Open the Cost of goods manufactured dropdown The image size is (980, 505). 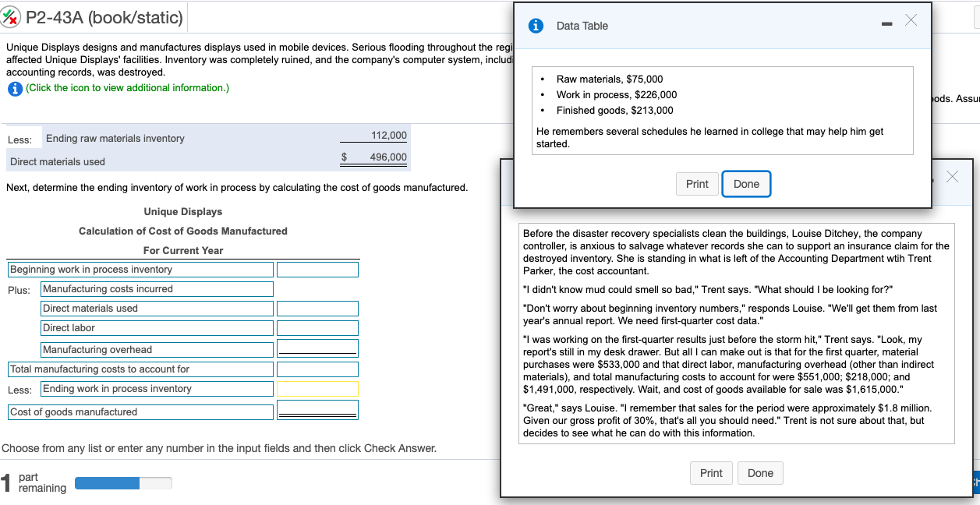[141, 412]
